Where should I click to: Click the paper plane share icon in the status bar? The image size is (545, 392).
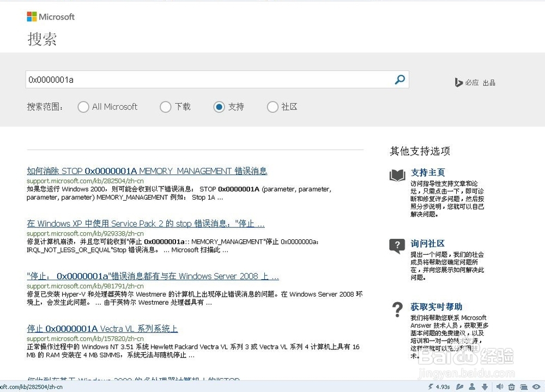[x=460, y=387]
